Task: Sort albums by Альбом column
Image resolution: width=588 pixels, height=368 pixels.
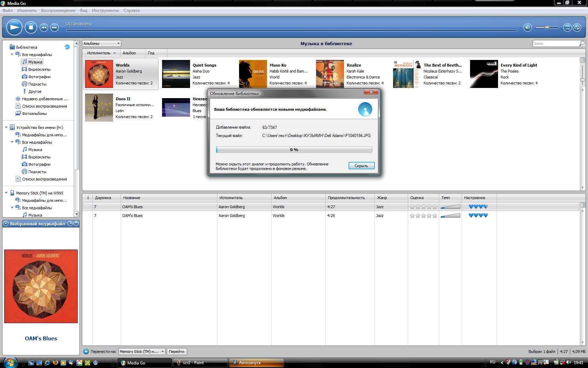Action: click(133, 53)
